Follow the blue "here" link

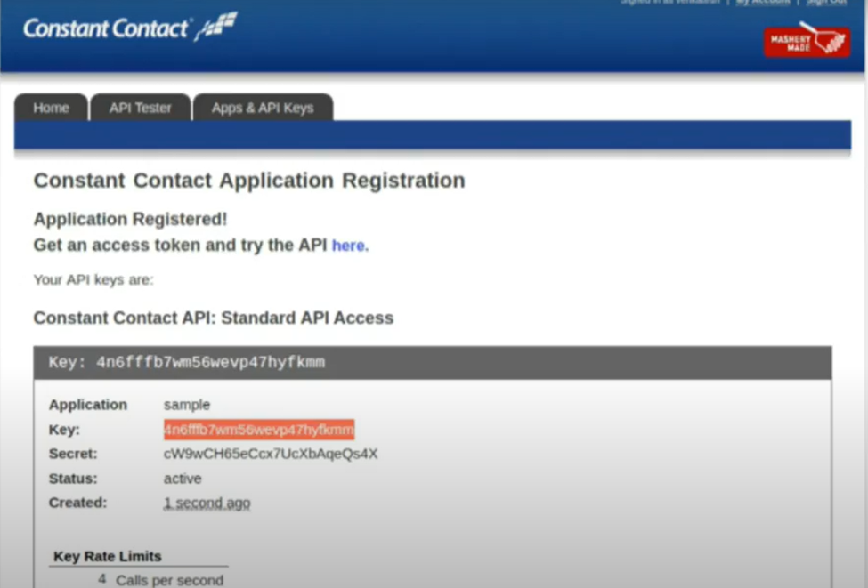[350, 245]
